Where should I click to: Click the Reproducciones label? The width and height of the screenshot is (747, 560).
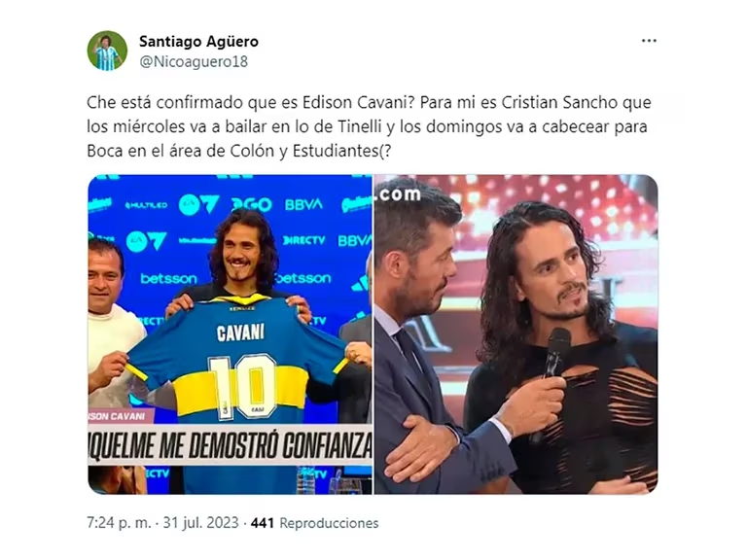click(x=329, y=523)
